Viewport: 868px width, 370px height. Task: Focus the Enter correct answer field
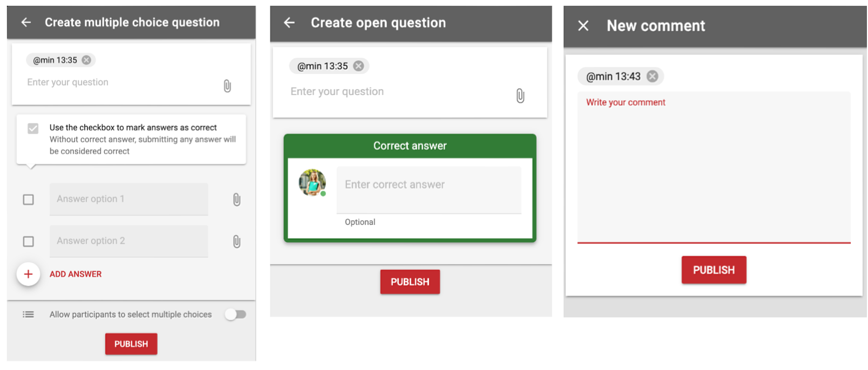(x=429, y=190)
